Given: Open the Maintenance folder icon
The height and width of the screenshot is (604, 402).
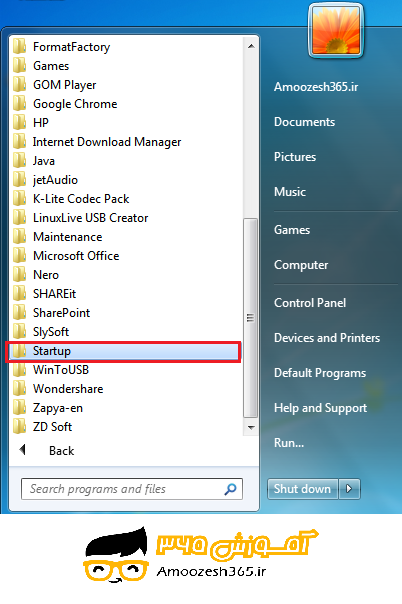Looking at the screenshot, I should click(19, 236).
